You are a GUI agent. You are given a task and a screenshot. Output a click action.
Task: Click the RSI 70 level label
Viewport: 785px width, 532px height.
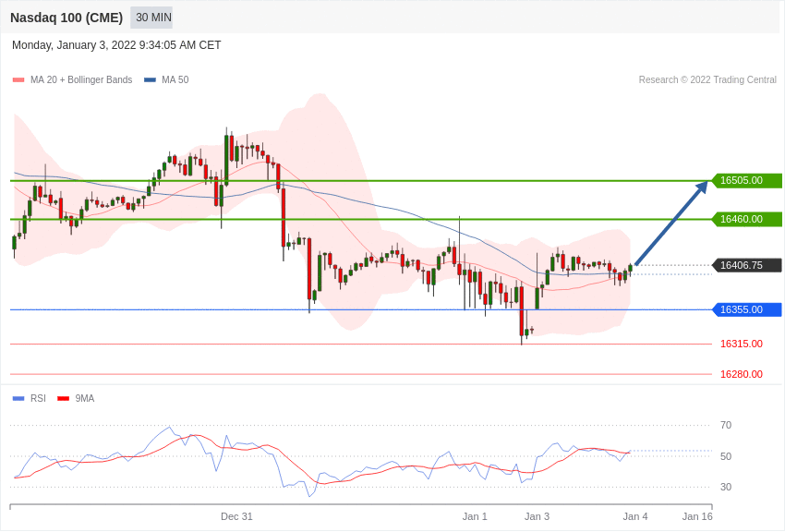click(x=726, y=426)
